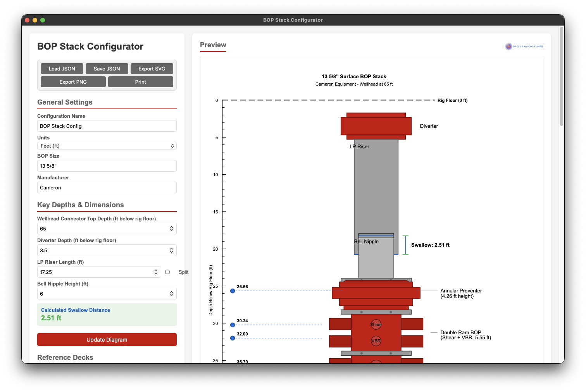Image resolution: width=586 pixels, height=392 pixels.
Task: Print the BOP stack diagram
Action: pyautogui.click(x=140, y=81)
